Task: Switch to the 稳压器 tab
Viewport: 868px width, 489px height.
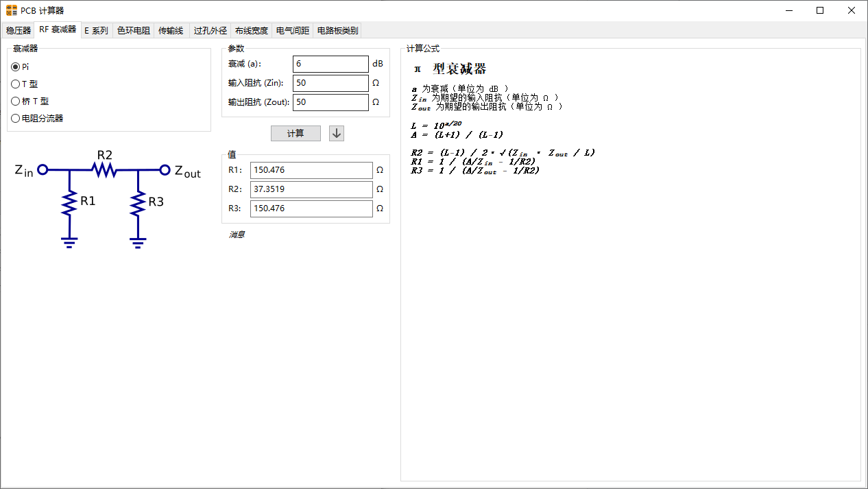Action: (x=19, y=30)
